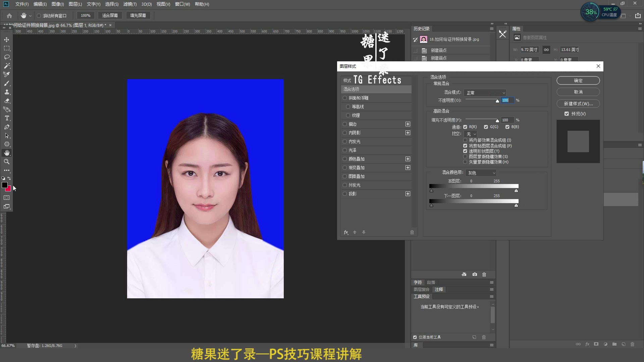Select the Brush tool

(7, 83)
